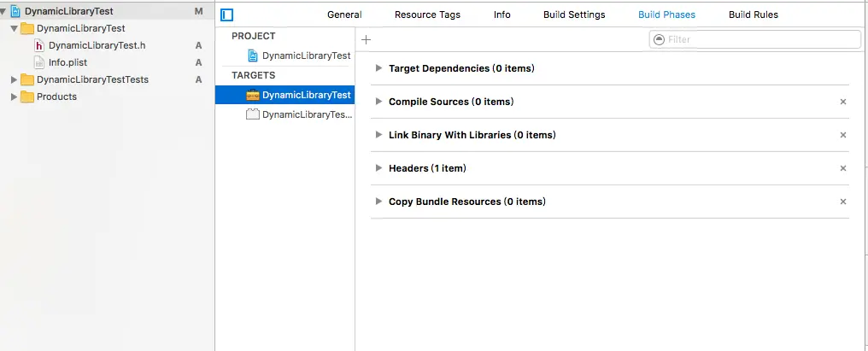Click the Products folder icon
This screenshot has width=868, height=351.
27,97
